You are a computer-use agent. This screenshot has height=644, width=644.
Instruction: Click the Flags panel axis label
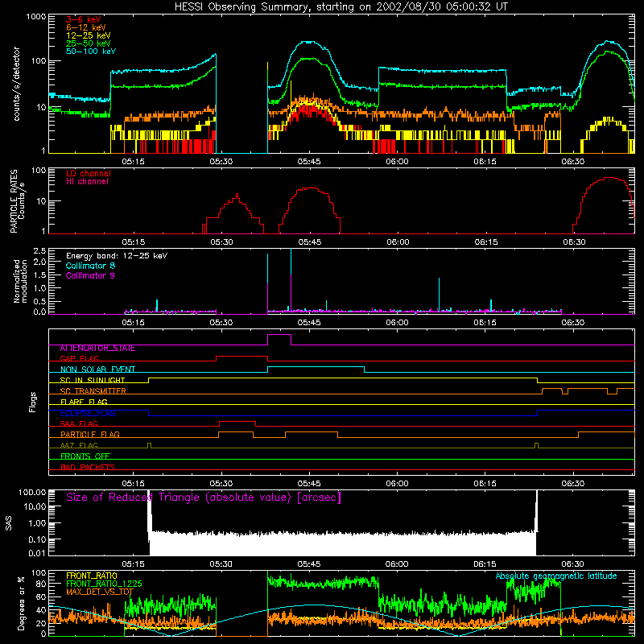[x=32, y=402]
